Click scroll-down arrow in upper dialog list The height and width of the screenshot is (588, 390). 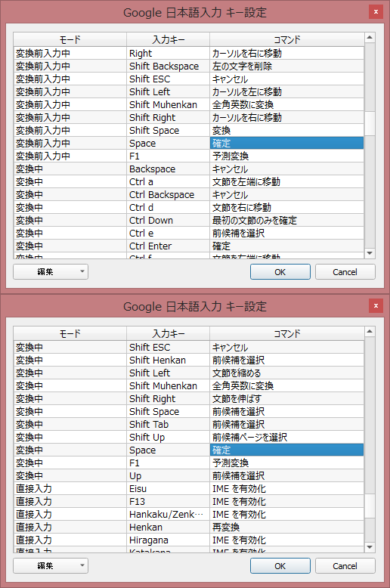point(370,253)
